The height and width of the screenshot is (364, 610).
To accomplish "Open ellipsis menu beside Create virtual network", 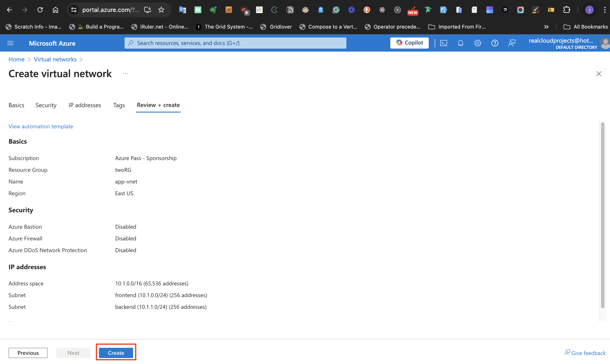I will pos(125,74).
